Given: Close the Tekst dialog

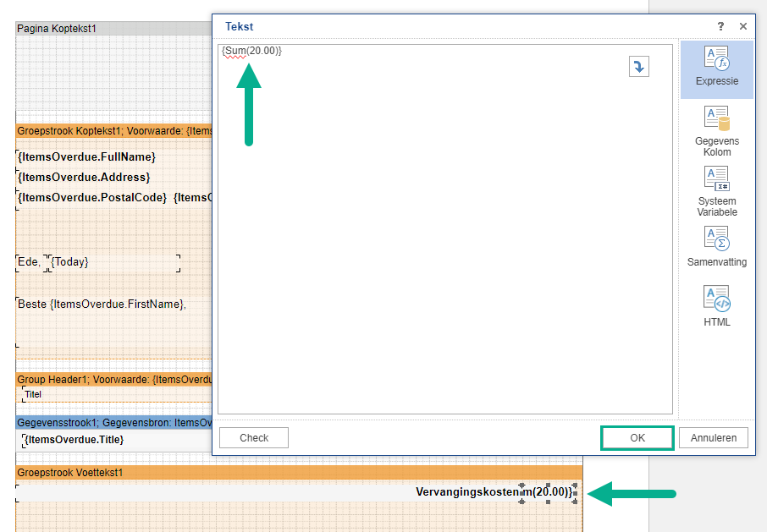Looking at the screenshot, I should (x=743, y=27).
